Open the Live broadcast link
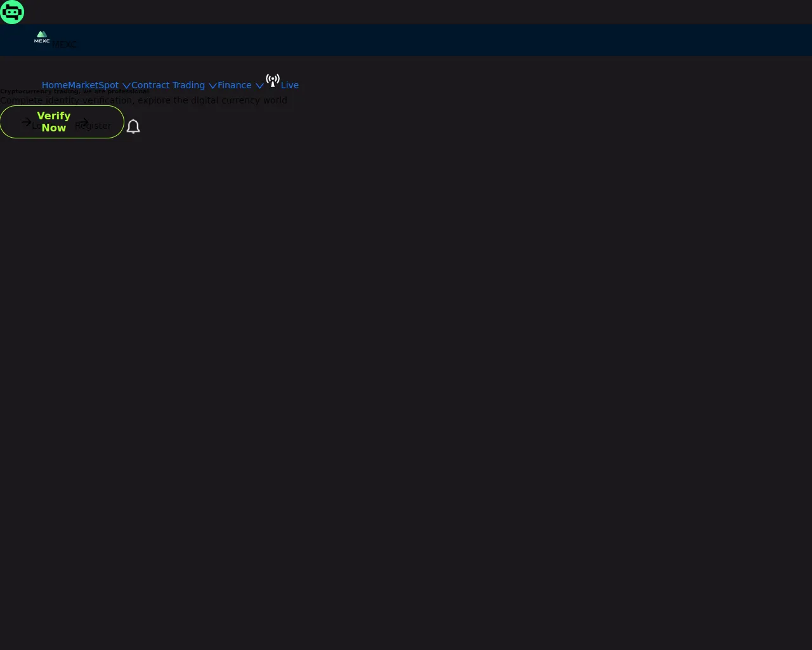The height and width of the screenshot is (650, 812). tap(282, 82)
